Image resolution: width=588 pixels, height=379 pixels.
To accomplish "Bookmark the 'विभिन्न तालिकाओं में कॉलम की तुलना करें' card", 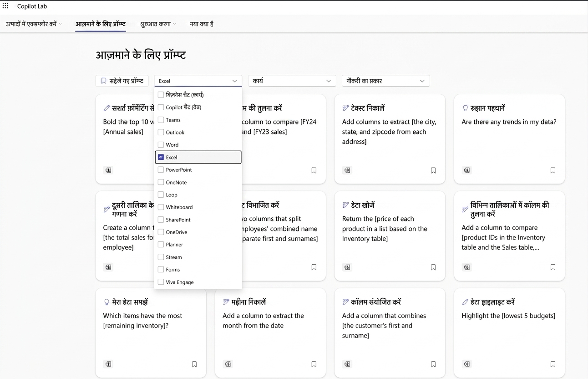I will click(553, 267).
